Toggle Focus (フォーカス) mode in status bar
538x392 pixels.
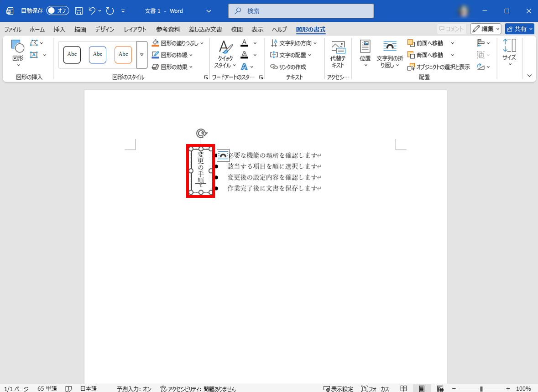(x=375, y=388)
